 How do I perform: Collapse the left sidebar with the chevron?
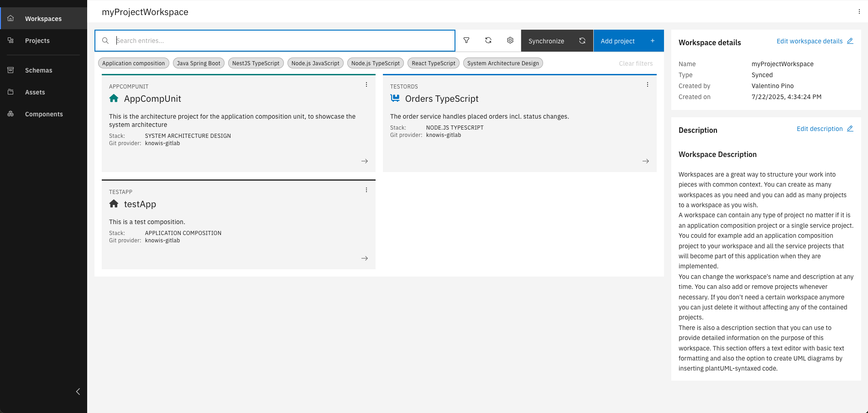(78, 392)
